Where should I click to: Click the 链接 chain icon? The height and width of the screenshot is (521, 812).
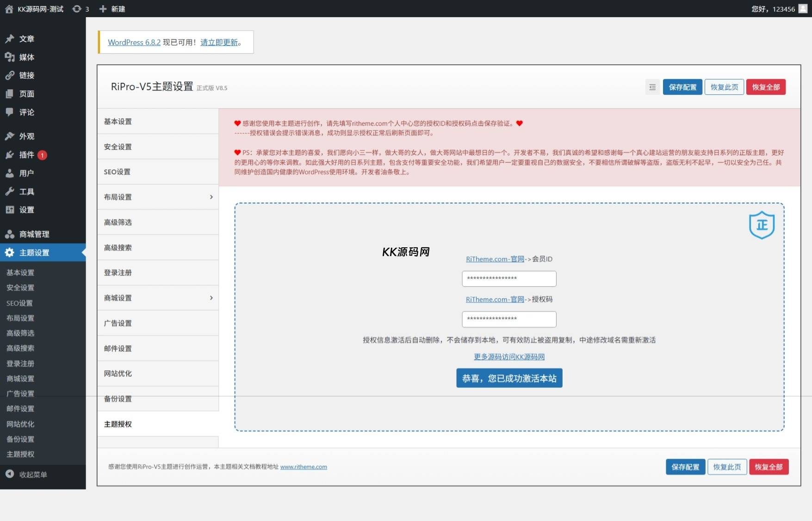tap(10, 75)
